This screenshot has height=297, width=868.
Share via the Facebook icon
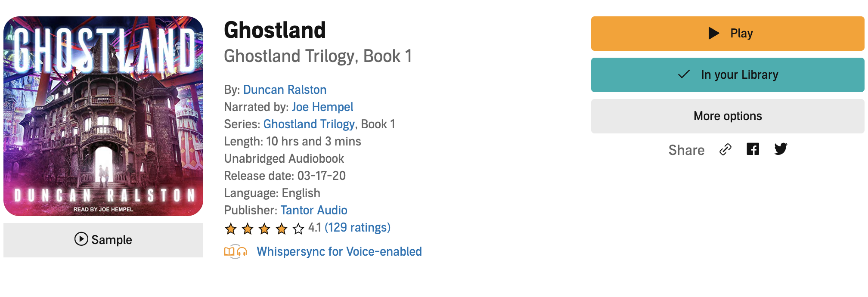coord(753,149)
